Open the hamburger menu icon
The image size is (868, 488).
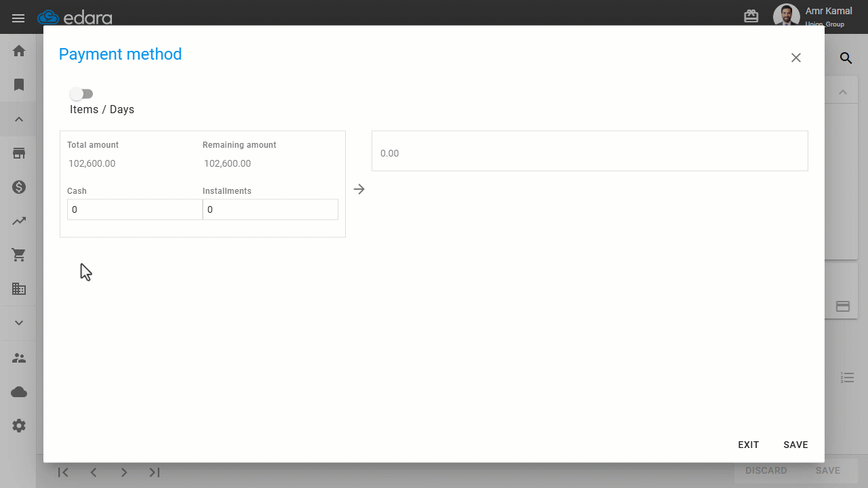click(x=18, y=18)
